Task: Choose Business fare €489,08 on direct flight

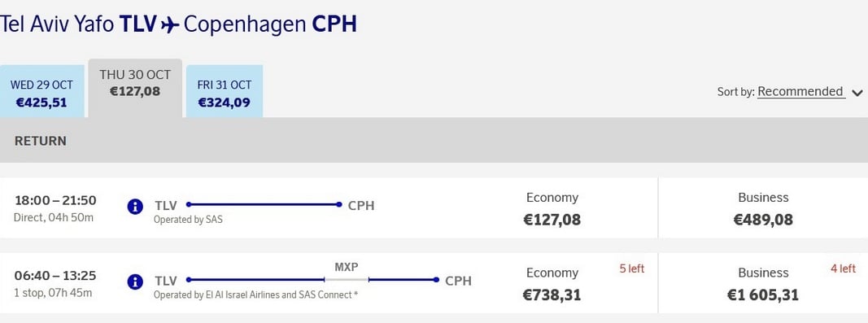Action: coord(763,209)
